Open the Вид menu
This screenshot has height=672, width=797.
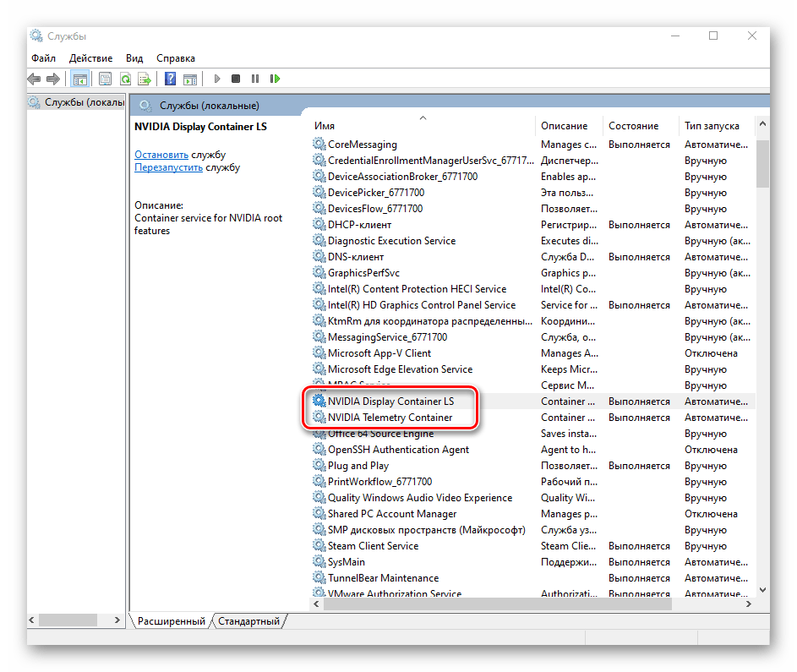[134, 58]
